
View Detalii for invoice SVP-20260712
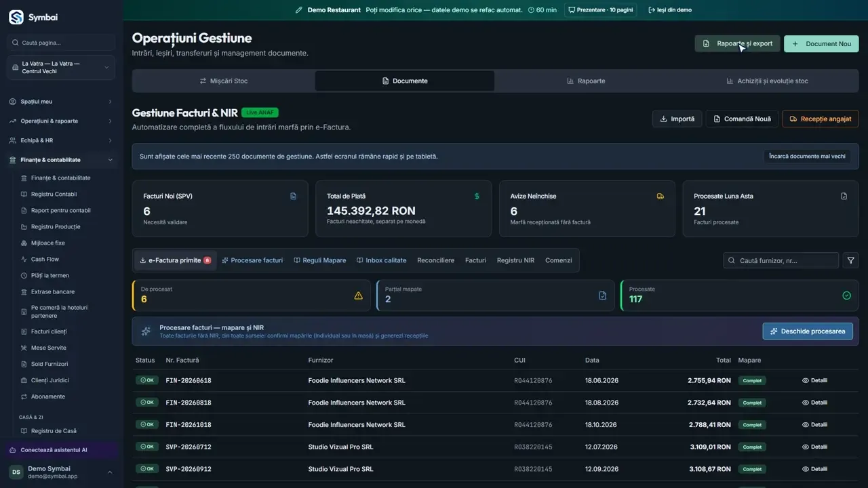point(814,447)
